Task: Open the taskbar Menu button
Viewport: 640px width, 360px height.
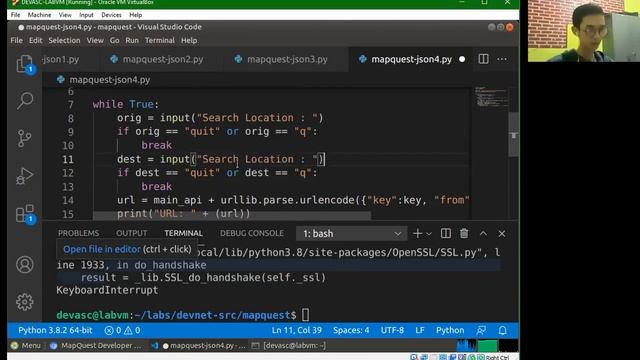Action: [26, 345]
